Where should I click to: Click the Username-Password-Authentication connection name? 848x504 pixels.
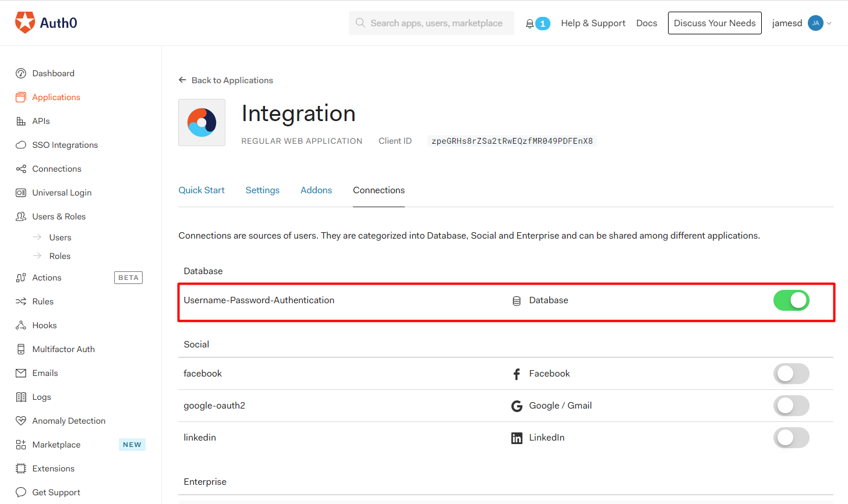259,300
